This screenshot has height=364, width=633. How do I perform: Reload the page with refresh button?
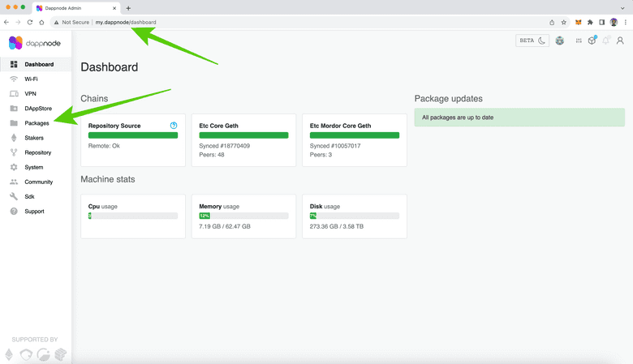(x=30, y=22)
